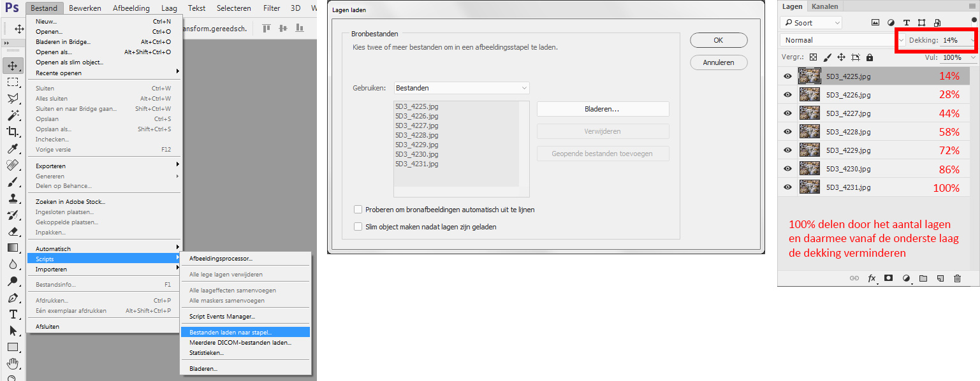
Task: Select the Gradient tool
Action: (x=13, y=248)
